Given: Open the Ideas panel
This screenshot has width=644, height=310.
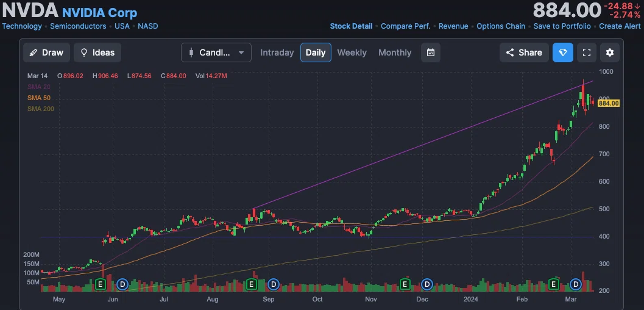Looking at the screenshot, I should (x=97, y=52).
